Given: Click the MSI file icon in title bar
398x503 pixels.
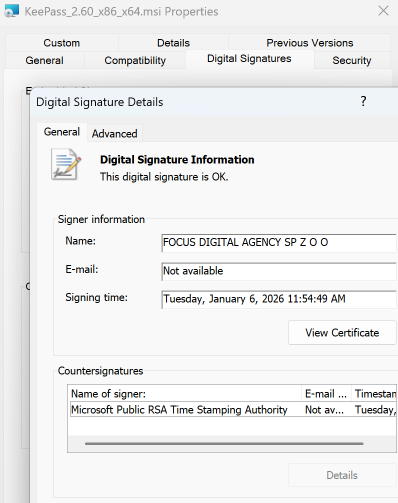Looking at the screenshot, I should 11,11.
